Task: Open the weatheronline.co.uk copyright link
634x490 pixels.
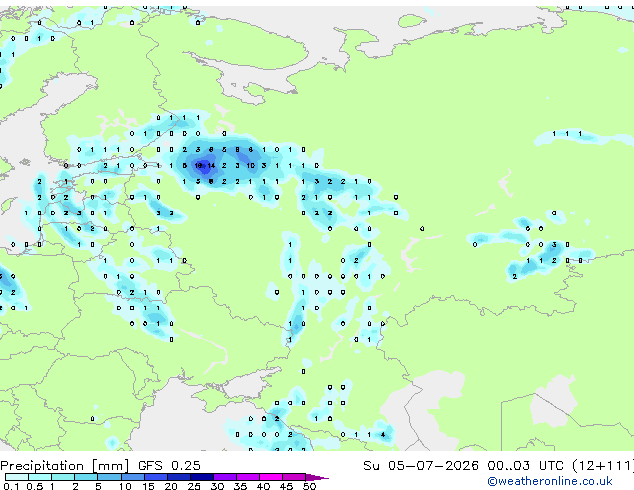Action: tap(550, 481)
